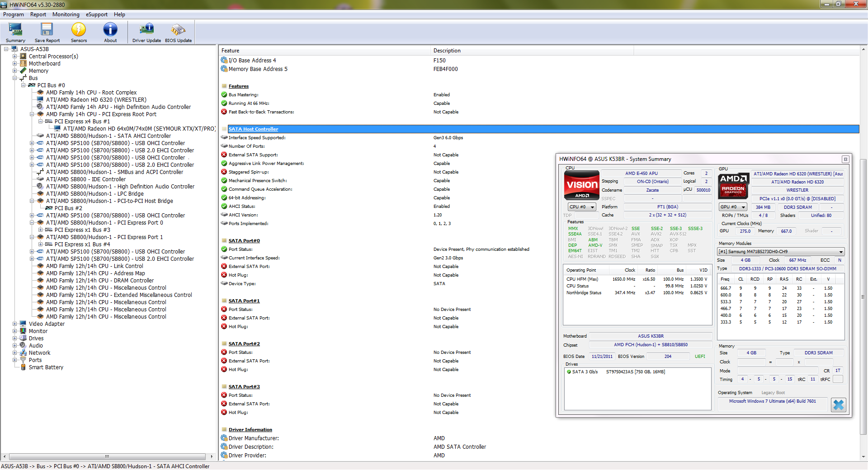The width and height of the screenshot is (868, 470).
Task: Click the ST9750423AS drive entry
Action: (635, 372)
